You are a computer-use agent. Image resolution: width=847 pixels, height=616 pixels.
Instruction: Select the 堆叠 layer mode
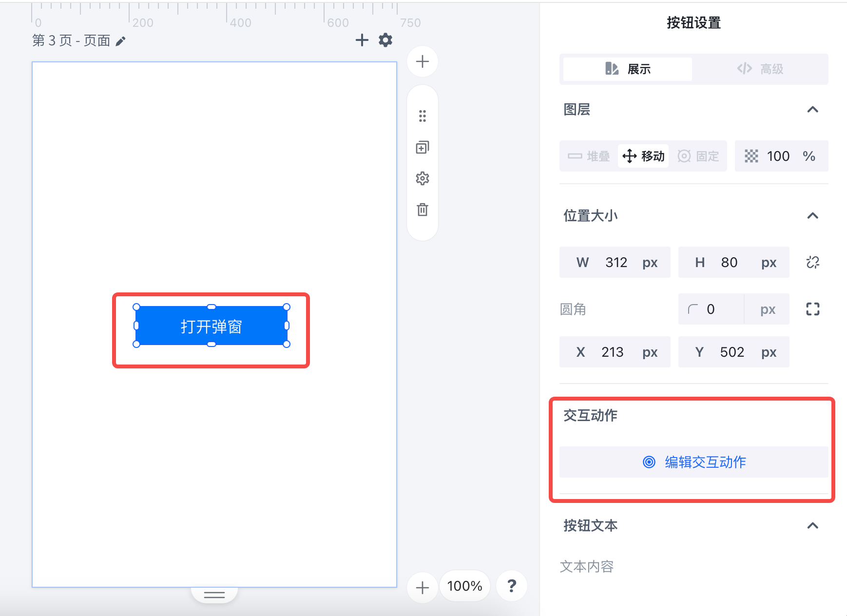589,156
